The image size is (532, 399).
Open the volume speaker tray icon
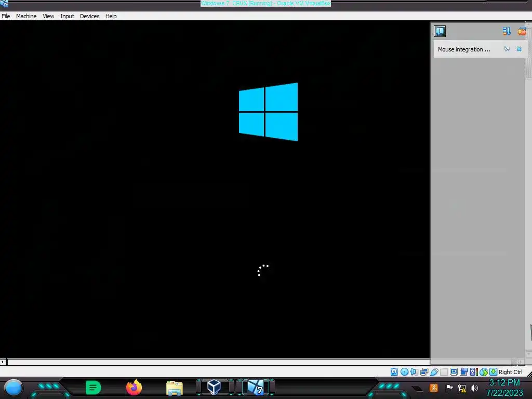click(x=474, y=388)
